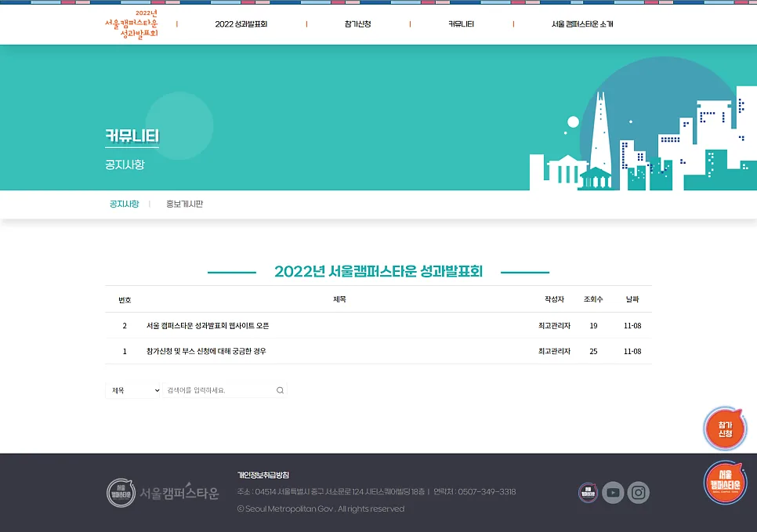The width and height of the screenshot is (757, 532).
Task: Switch to the 공지사항 tab
Action: point(124,204)
